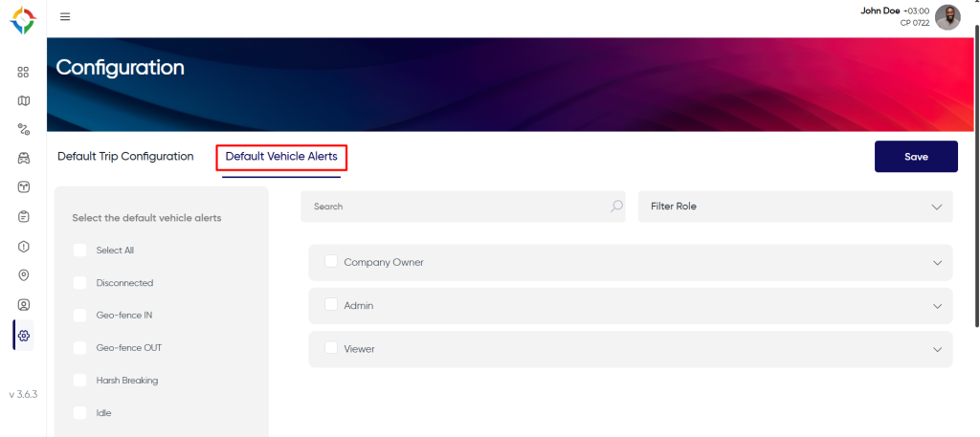Click the Company Owner label

tap(384, 262)
